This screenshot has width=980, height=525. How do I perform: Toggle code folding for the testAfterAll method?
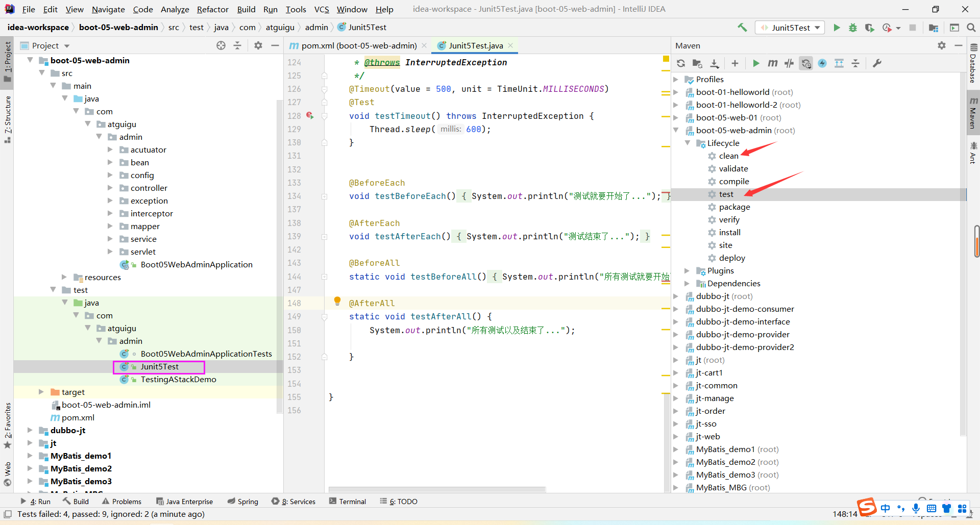(324, 317)
